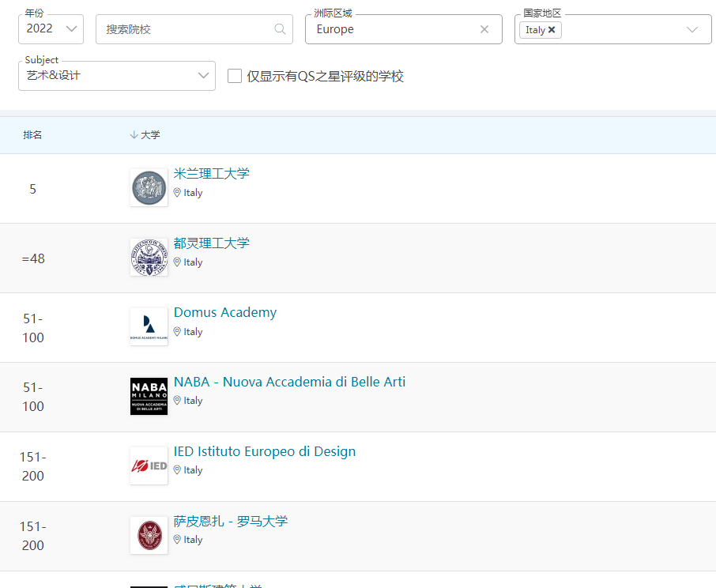
Task: Open IED Istituto Europeo di Design link
Action: (x=265, y=451)
